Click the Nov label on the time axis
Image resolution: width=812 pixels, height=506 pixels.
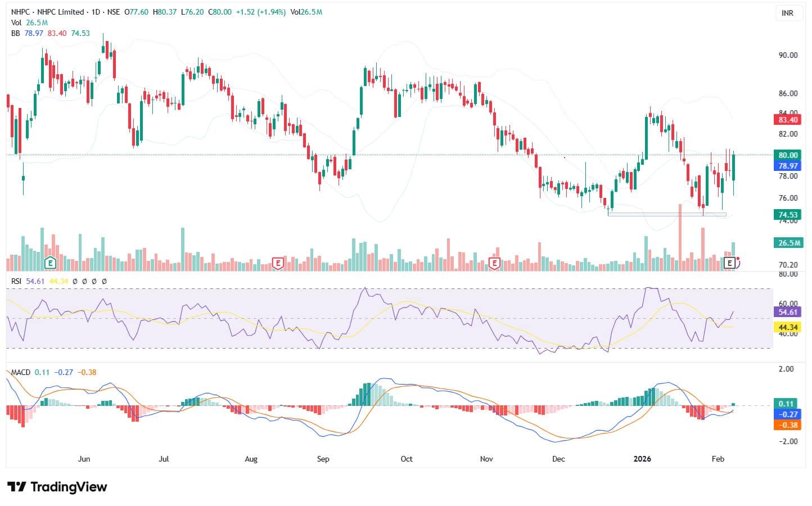(486, 459)
